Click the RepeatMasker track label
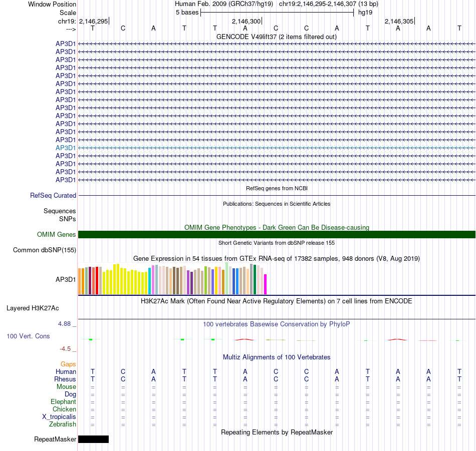The height and width of the screenshot is (451, 476). [x=55, y=439]
